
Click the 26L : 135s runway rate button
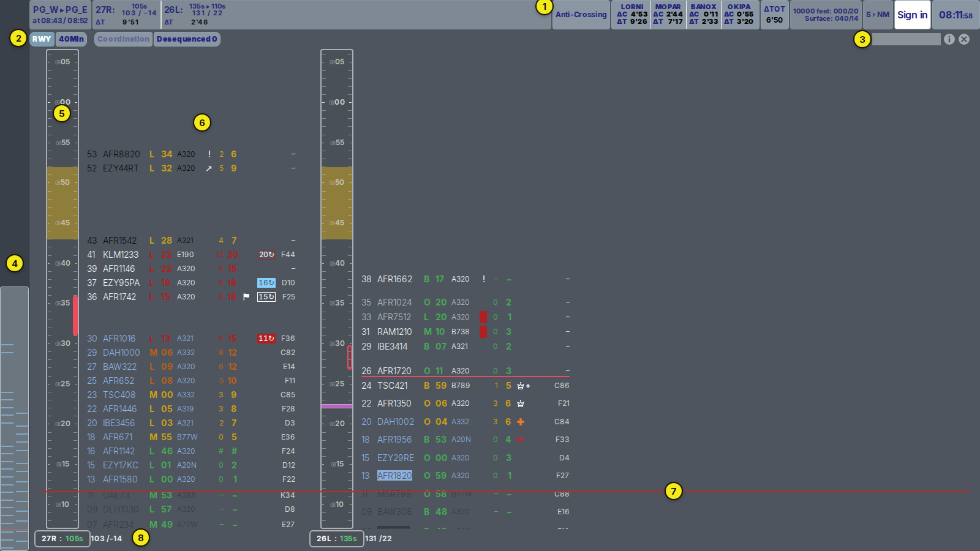click(x=336, y=539)
